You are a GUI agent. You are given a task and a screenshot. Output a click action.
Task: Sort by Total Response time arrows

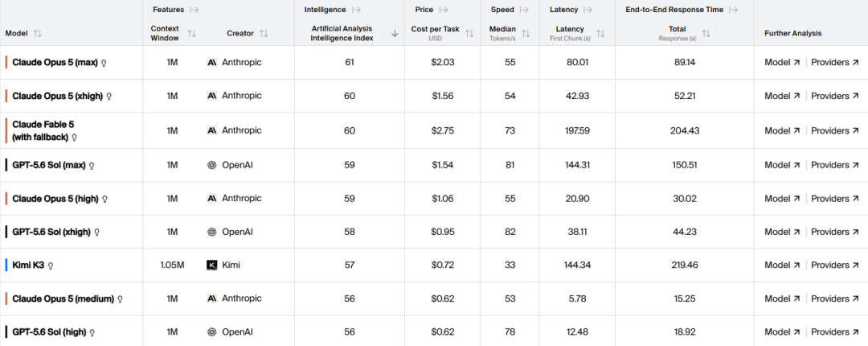point(706,33)
